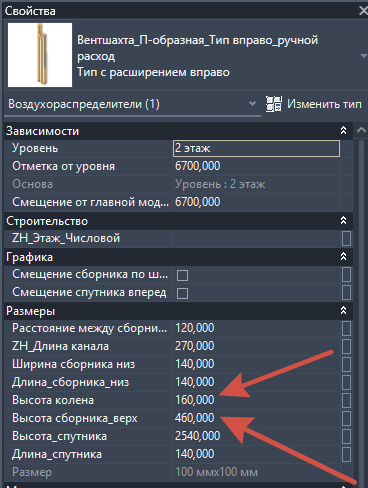Image resolution: width=368 pixels, height=488 pixels.
Task: Select the Размер row value 100 ммx100 мм
Action: pos(216,472)
